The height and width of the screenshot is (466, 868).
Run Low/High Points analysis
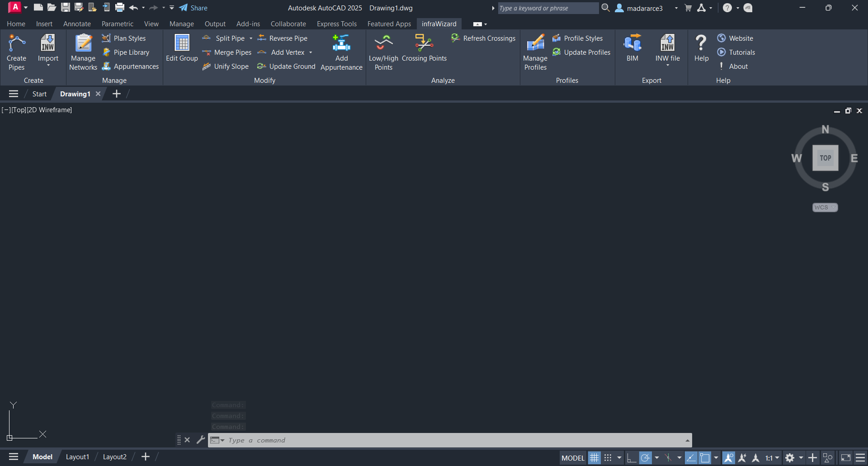(383, 52)
